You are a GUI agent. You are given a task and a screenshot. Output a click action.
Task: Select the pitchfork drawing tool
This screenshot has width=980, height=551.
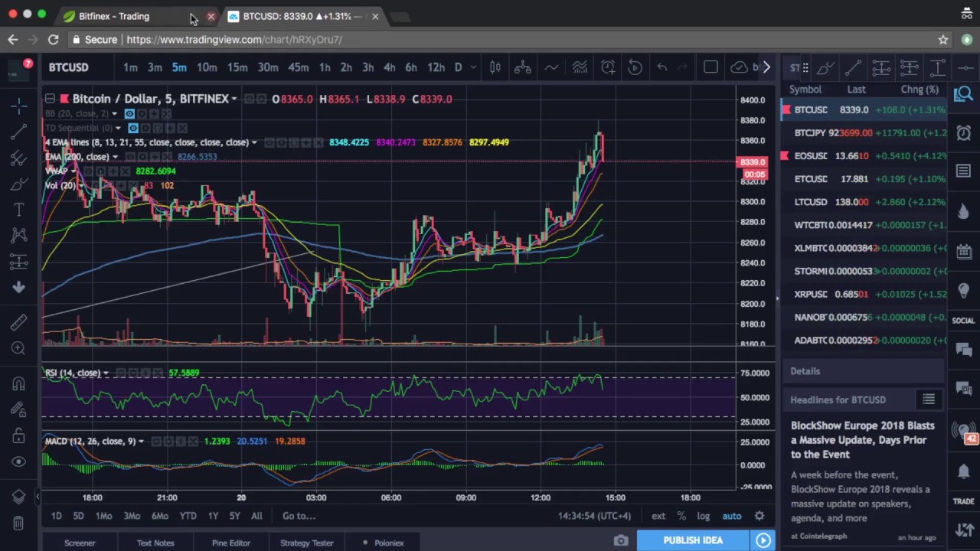click(18, 158)
